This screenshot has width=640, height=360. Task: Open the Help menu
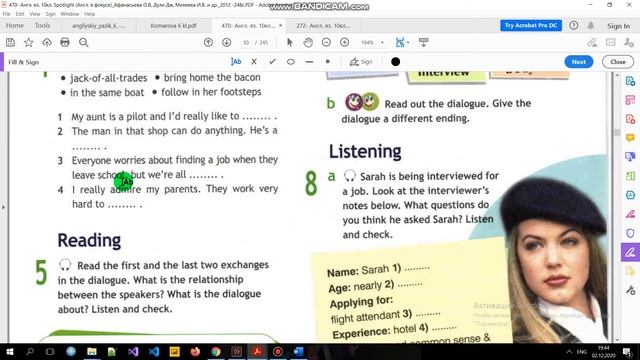[89, 14]
